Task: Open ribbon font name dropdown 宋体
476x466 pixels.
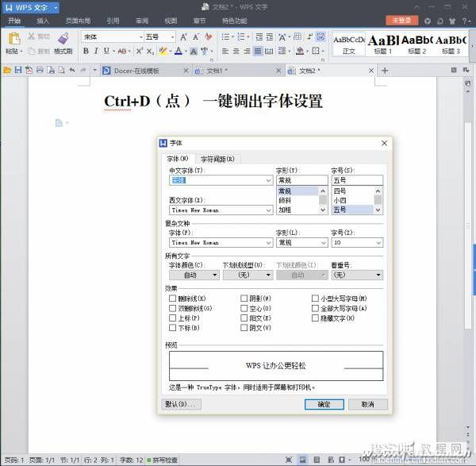Action: [141, 37]
